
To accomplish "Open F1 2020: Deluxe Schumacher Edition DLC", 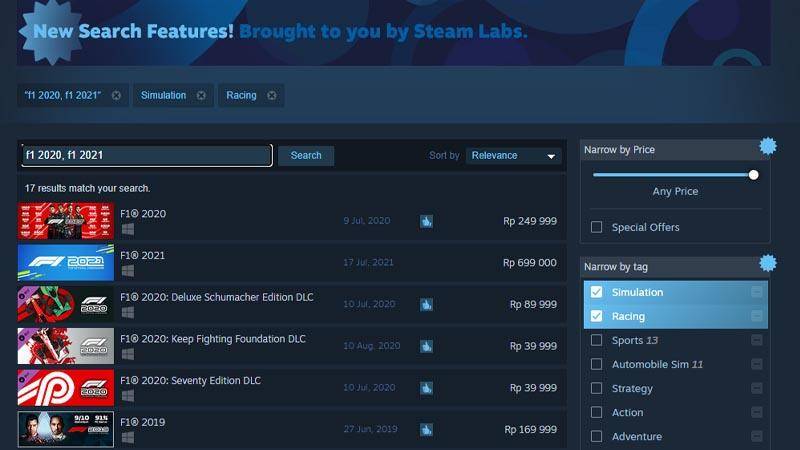I will point(217,297).
